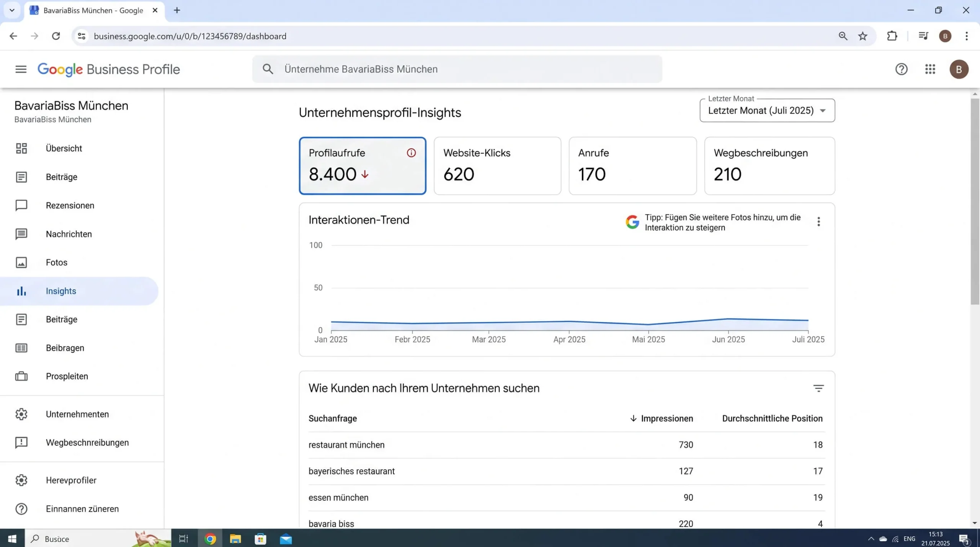Click the Suchanfrage column header
This screenshot has width=980, height=547.
(x=333, y=418)
